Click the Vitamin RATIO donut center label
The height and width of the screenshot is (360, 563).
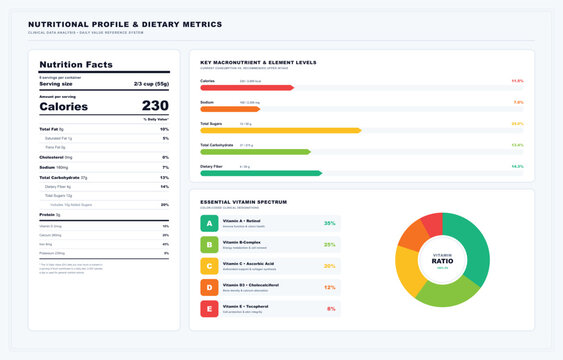(442, 261)
